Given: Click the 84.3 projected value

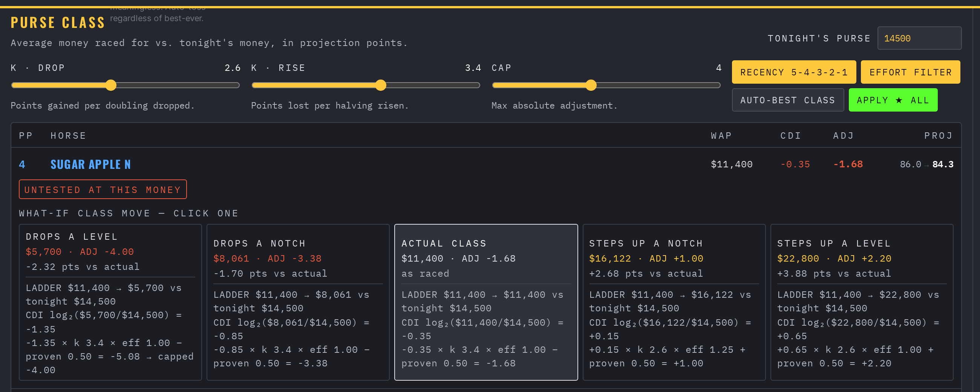Looking at the screenshot, I should coord(943,164).
